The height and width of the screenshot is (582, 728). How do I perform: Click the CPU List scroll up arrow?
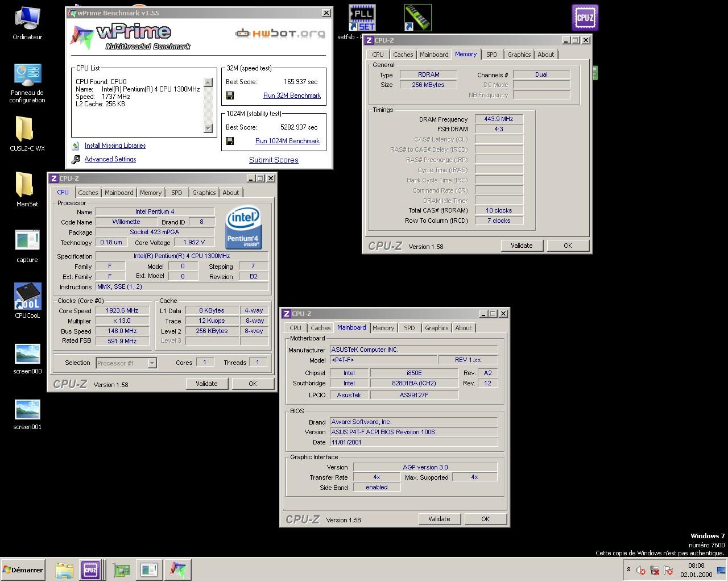click(x=208, y=82)
